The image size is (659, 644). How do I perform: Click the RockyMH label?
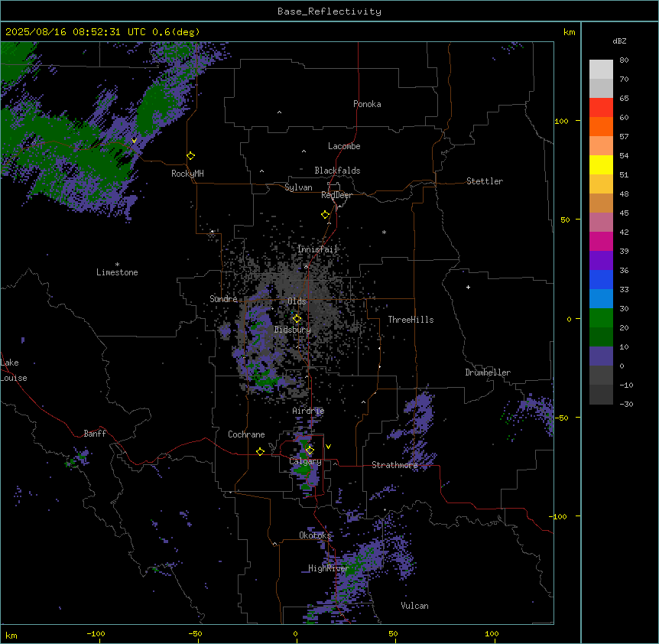[x=187, y=174]
